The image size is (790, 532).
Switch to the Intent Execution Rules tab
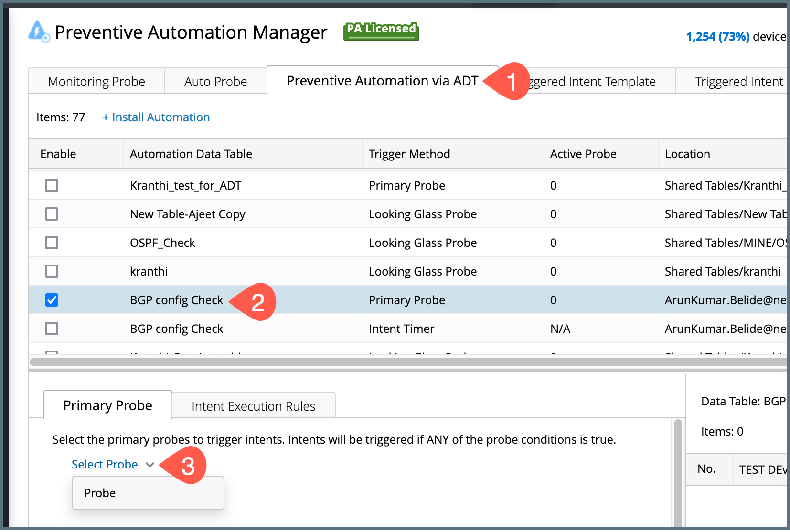coord(253,406)
